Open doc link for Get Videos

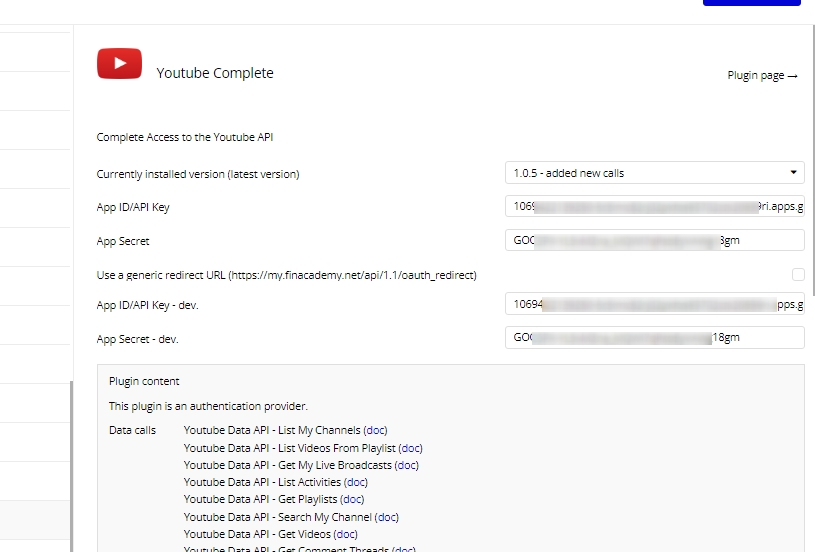point(346,534)
